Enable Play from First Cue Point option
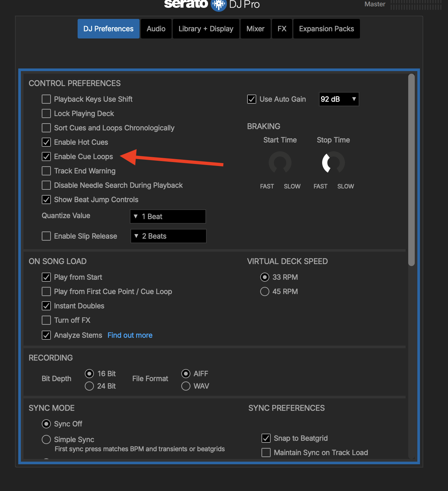The height and width of the screenshot is (491, 448). 46,291
